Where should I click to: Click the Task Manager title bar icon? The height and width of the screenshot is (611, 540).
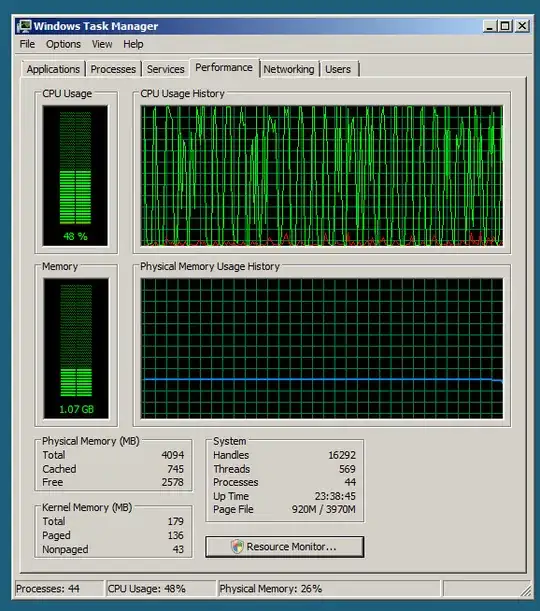coord(24,26)
